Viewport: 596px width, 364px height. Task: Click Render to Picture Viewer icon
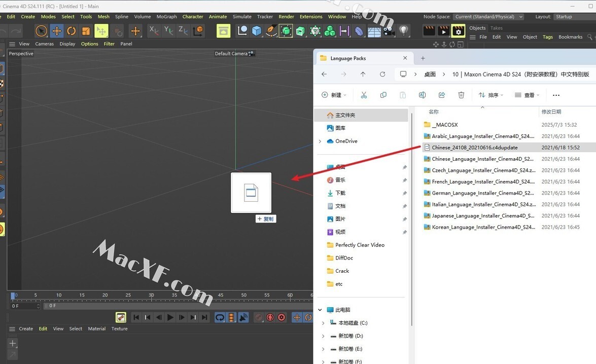pyautogui.click(x=444, y=31)
